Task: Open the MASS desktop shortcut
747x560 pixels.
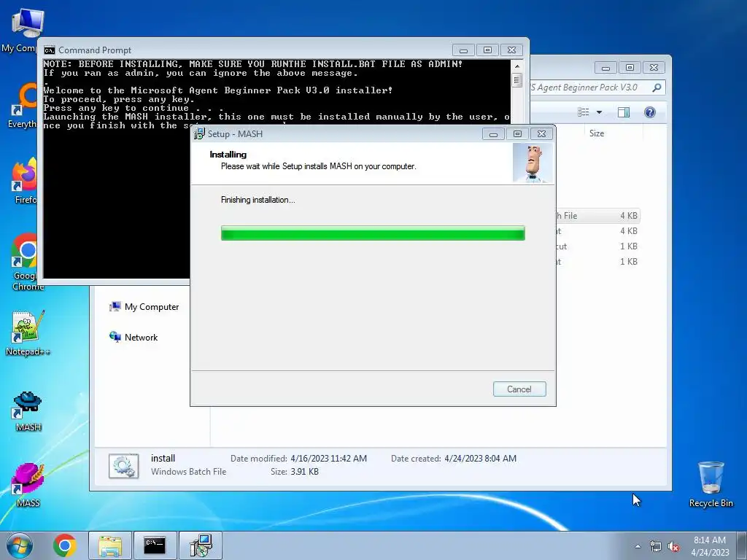Action: (x=28, y=485)
